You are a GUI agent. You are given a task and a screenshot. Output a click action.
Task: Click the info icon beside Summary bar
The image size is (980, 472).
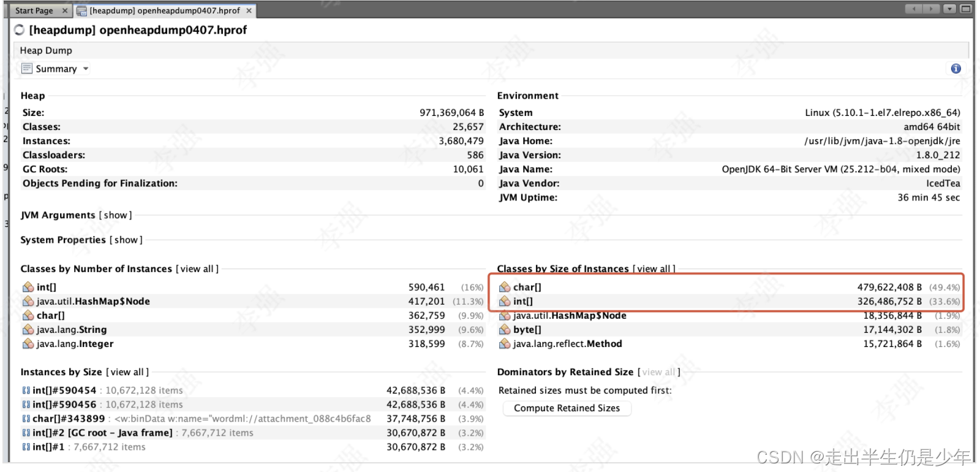(x=956, y=69)
